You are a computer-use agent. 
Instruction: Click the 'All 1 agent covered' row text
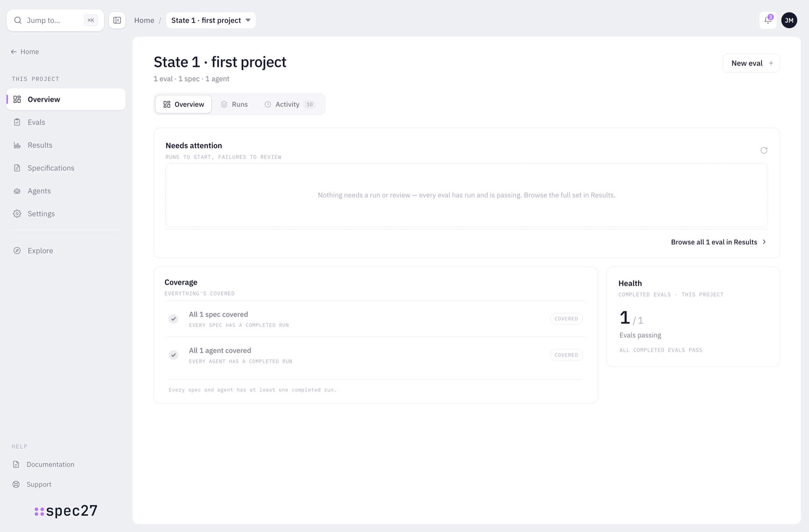220,350
